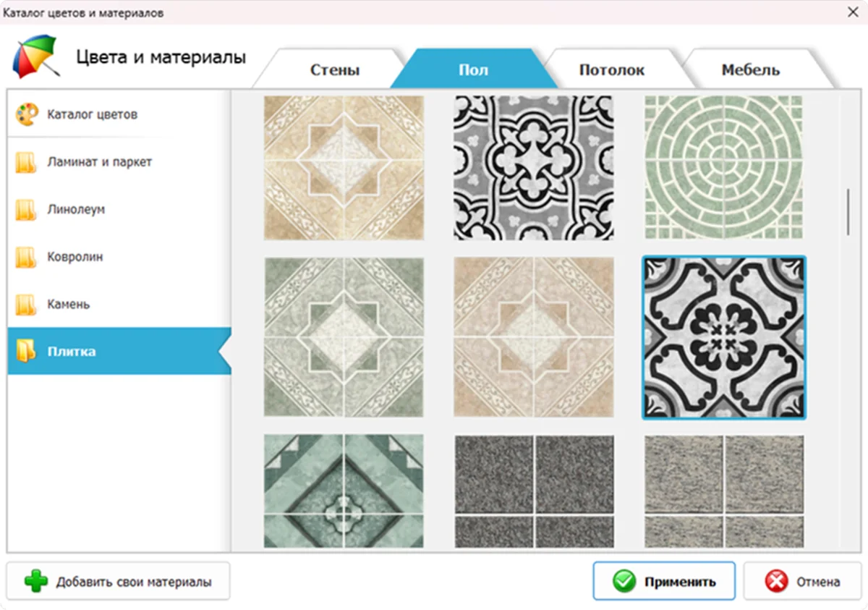This screenshot has height=610, width=868.
Task: Click the highlighted black floral ornament tile
Action: pos(724,337)
